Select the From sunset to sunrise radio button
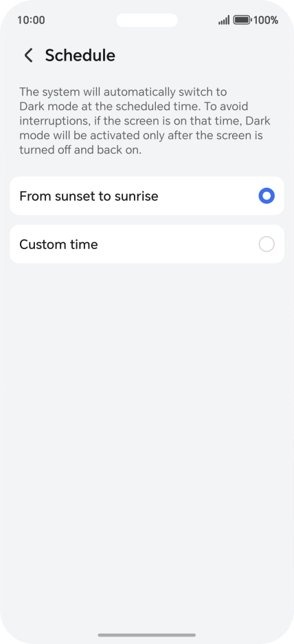Screen dimensions: 294x644 [267, 196]
